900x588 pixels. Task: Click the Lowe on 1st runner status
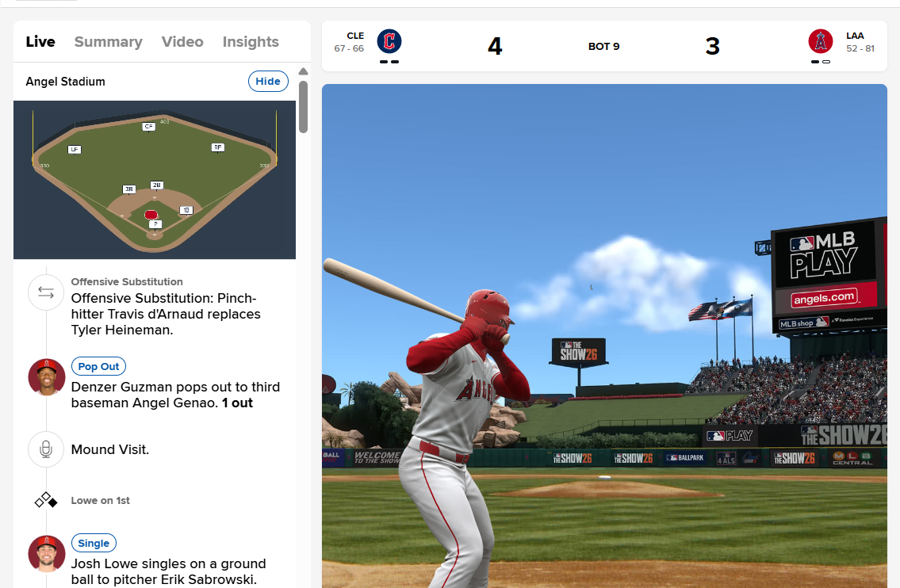[x=101, y=500]
